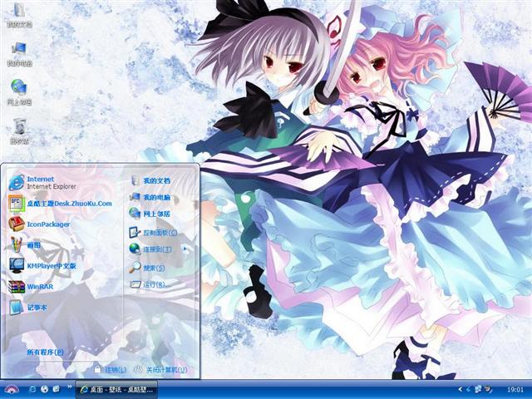
Task: Click the network computers tray icon
Action: tap(479, 389)
